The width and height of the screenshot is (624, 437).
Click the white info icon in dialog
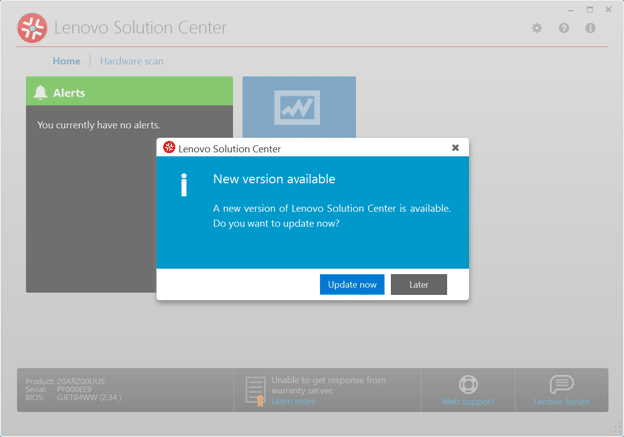[183, 185]
